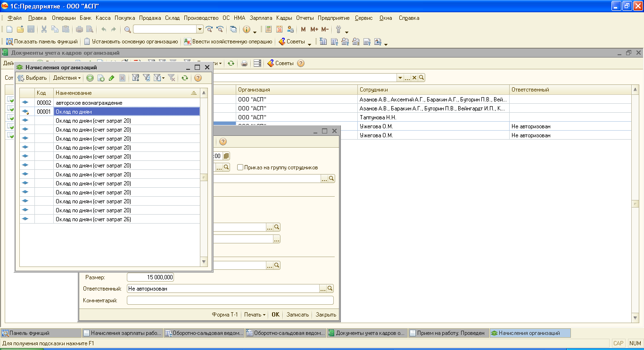Open the Сервис menu
This screenshot has height=350, width=644.
click(363, 18)
